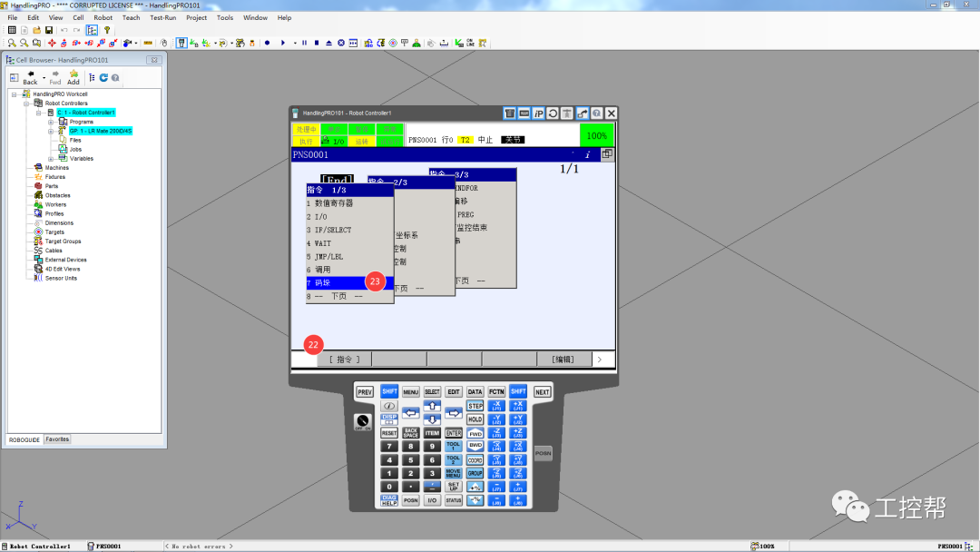Click the refresh icon on the pendant title bar
Screen dimensions: 980x552
553,113
